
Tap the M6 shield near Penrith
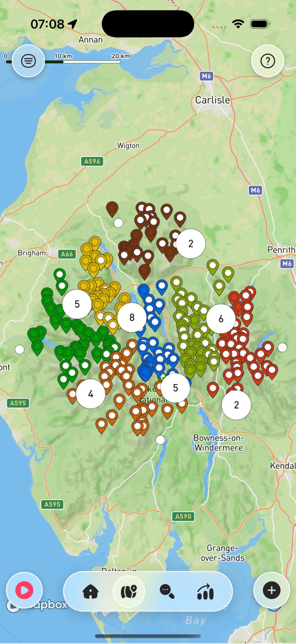point(287,263)
